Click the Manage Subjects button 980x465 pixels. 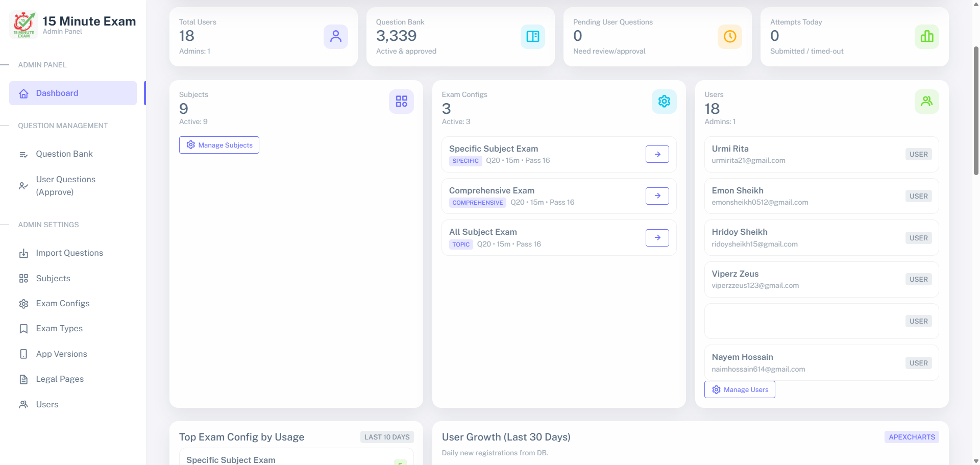tap(219, 145)
